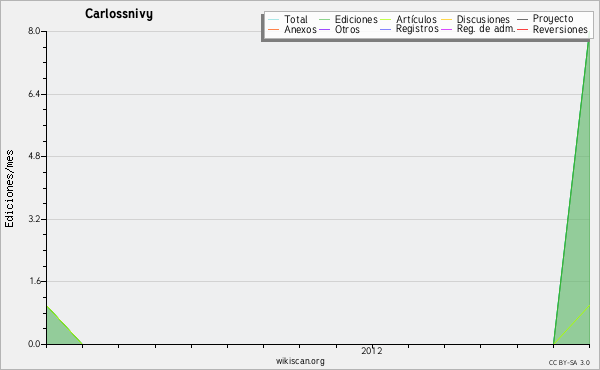This screenshot has width=600, height=370.
Task: Click the Proyecto legend label
Action: [553, 19]
